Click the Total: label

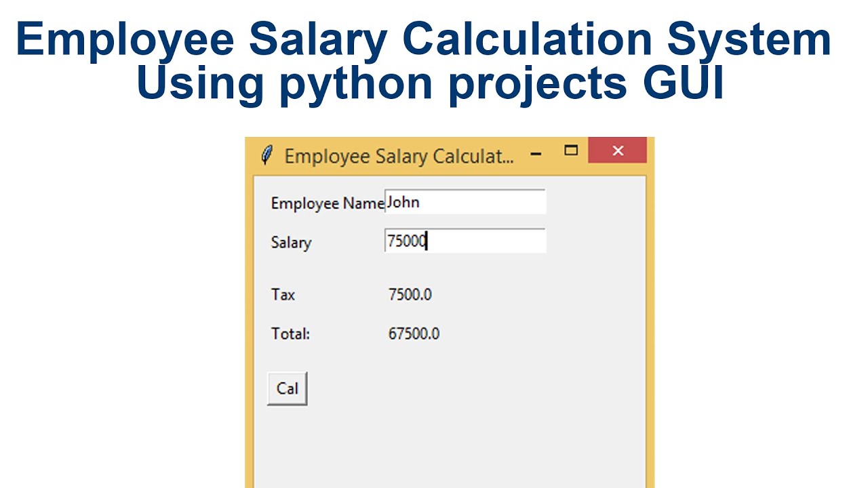click(x=288, y=333)
